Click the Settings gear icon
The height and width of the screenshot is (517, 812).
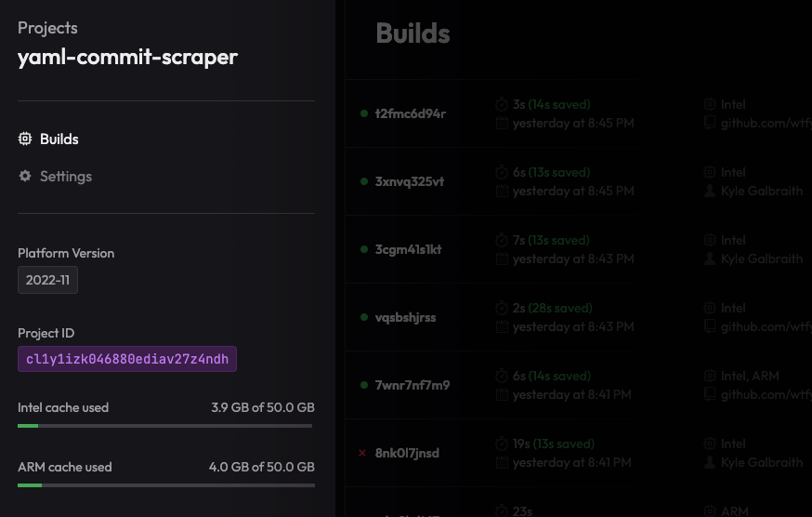point(25,177)
